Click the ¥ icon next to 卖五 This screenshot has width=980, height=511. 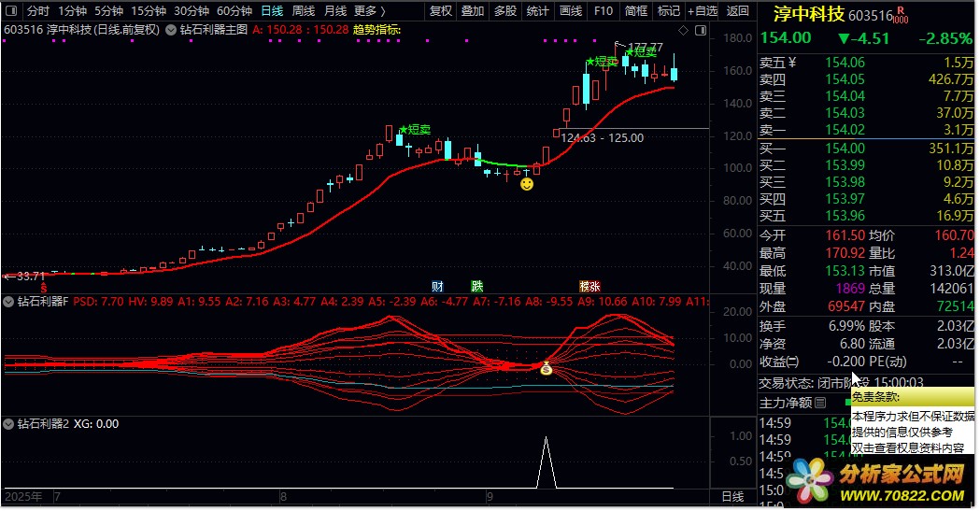[792, 62]
